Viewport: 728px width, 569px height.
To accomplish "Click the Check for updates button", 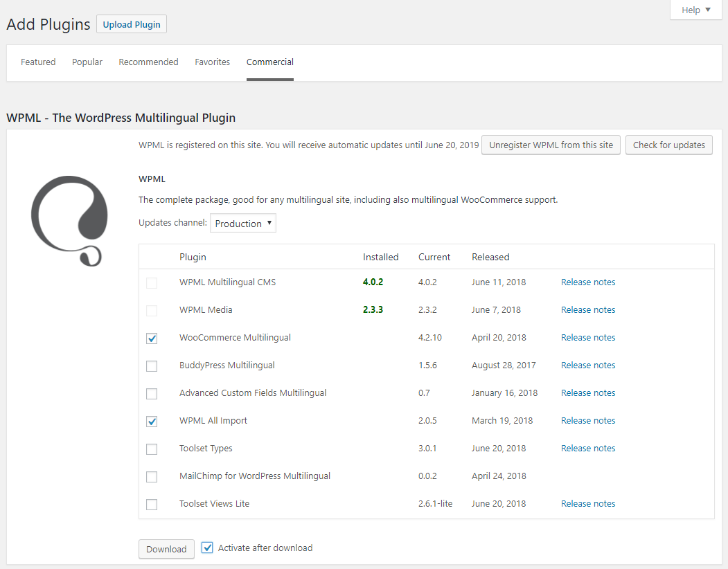I will (668, 145).
